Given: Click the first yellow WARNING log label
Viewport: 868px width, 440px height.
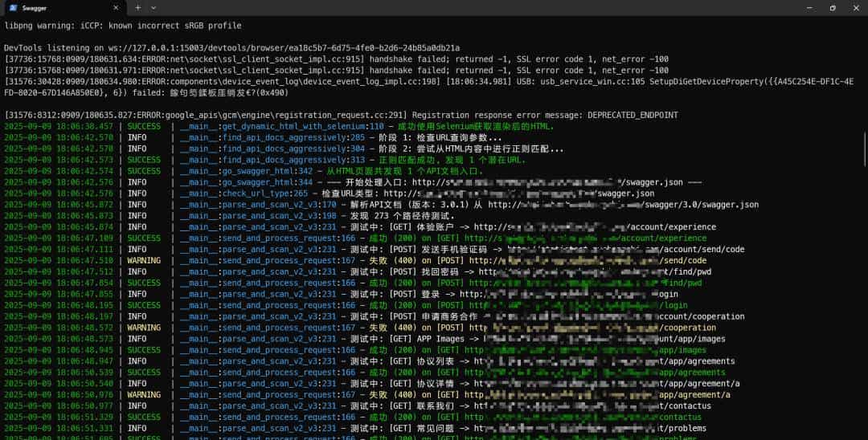Looking at the screenshot, I should 144,261.
